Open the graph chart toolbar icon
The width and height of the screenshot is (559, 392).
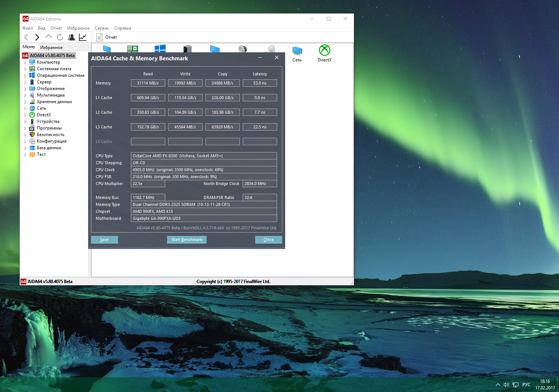coord(83,37)
